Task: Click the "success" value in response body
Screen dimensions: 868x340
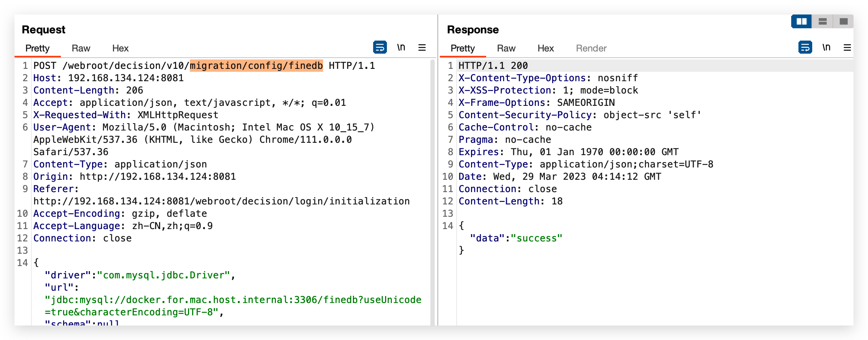Action: tap(536, 238)
